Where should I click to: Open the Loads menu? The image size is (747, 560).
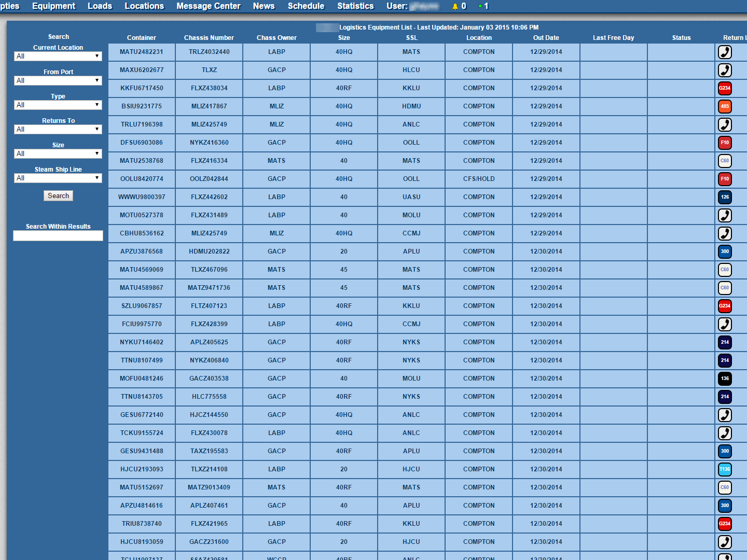(x=100, y=6)
